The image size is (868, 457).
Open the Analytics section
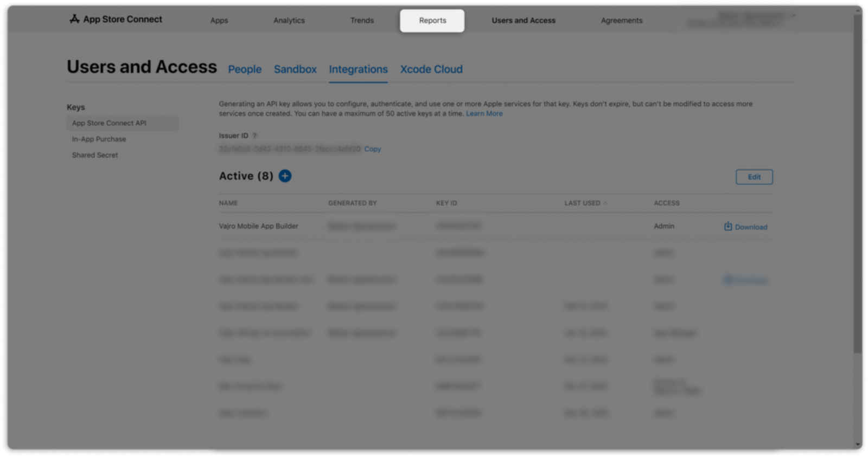(289, 21)
